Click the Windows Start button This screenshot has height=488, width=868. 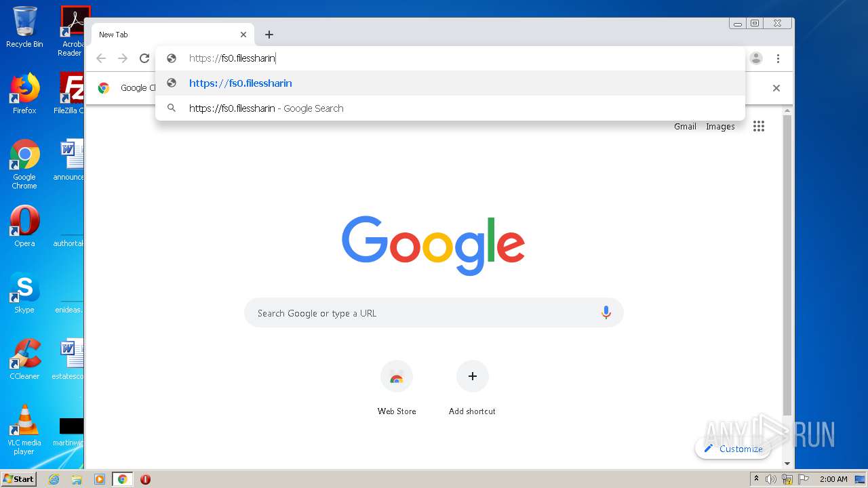coord(19,479)
